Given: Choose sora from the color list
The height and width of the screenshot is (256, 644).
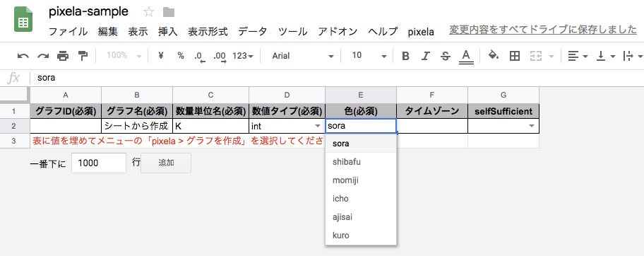Looking at the screenshot, I should [361, 144].
